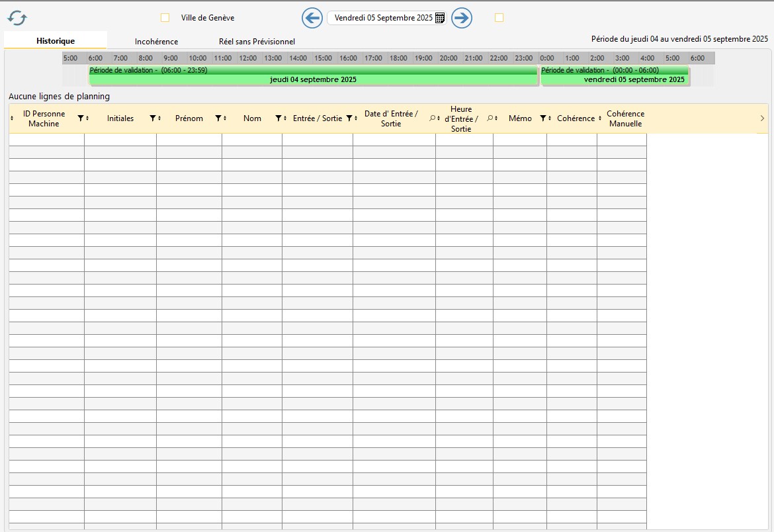Search in Heure d'Entrée / Sortie column
The image size is (774, 532).
[x=490, y=118]
